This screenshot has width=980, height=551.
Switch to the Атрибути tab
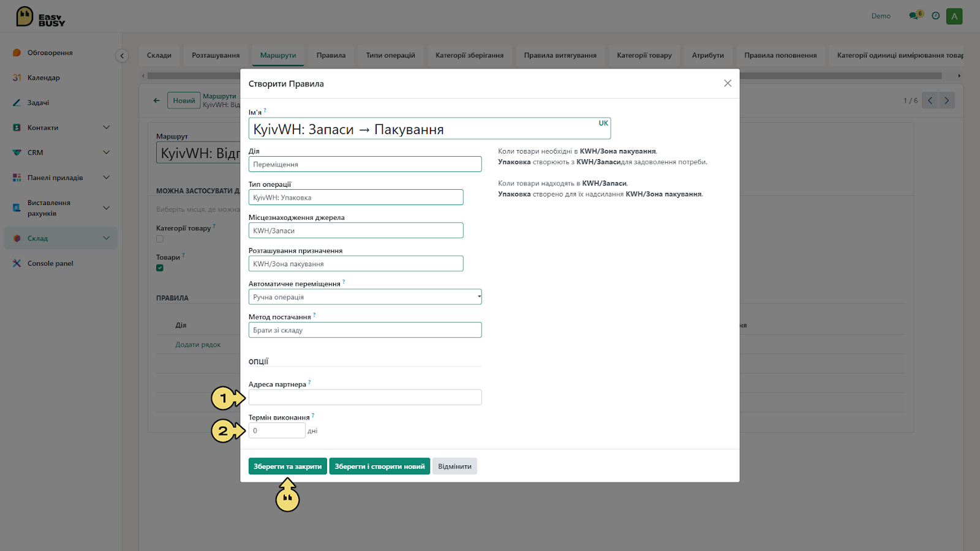[708, 55]
